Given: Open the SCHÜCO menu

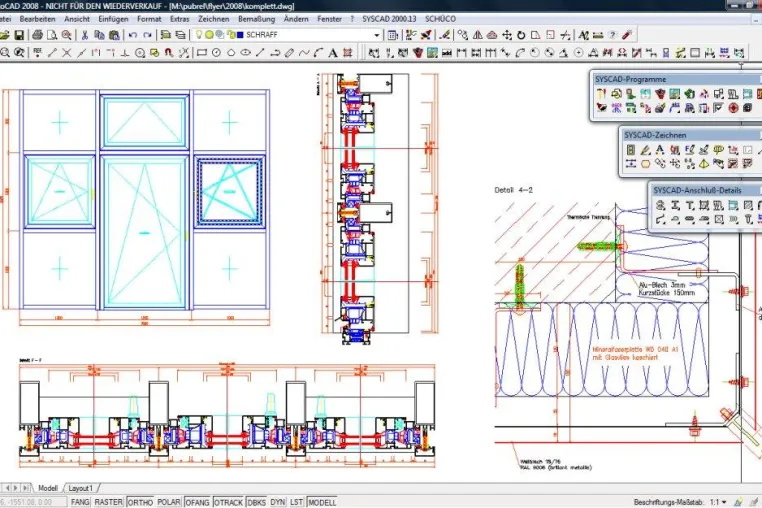Looking at the screenshot, I should tap(440, 19).
